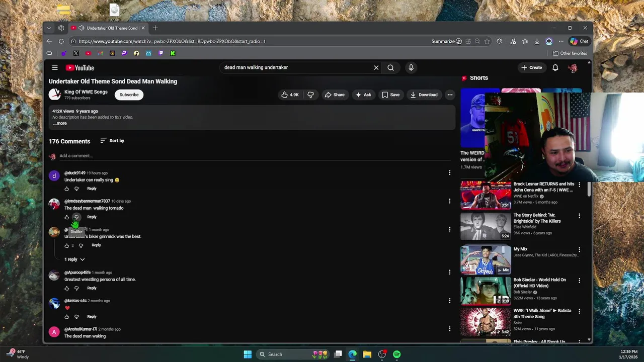This screenshot has width=644, height=362.
Task: Open Copilot Chat in Edge
Action: [579, 41]
